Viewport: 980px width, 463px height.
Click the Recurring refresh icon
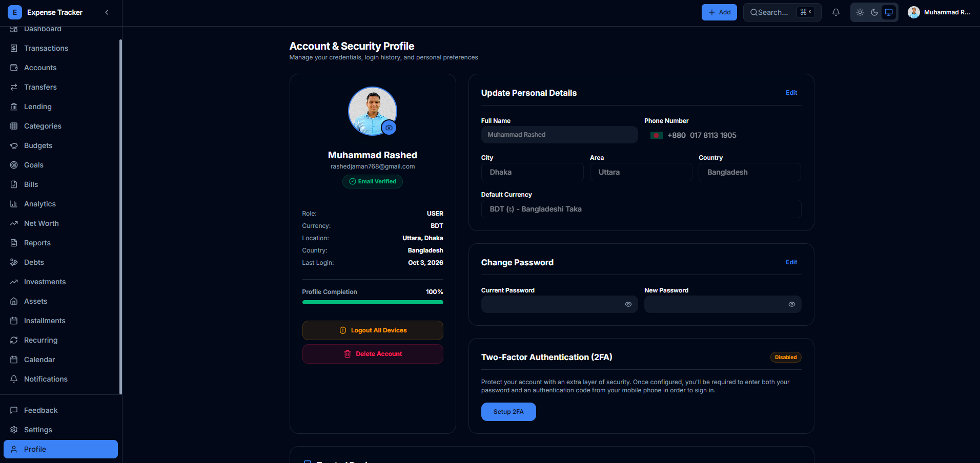click(x=14, y=340)
